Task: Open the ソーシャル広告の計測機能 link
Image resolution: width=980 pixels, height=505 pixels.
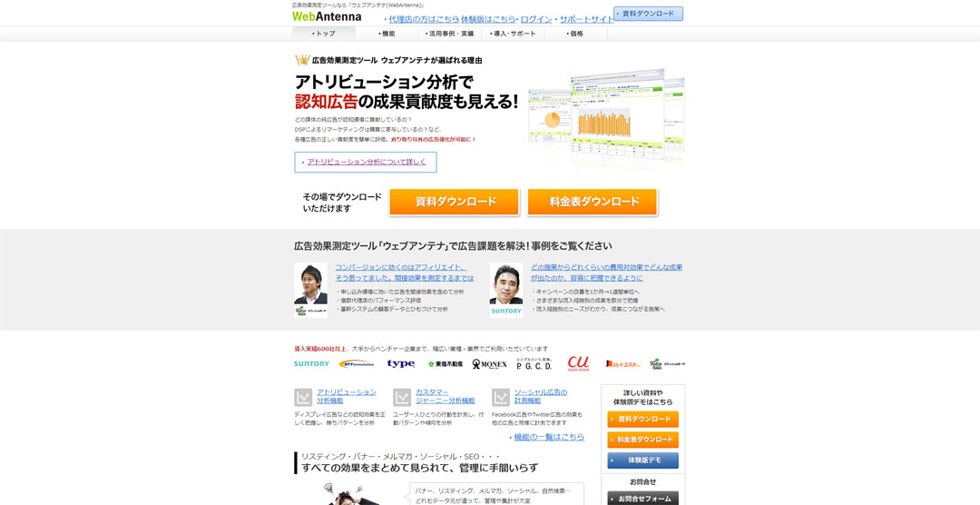Action: coord(541,396)
